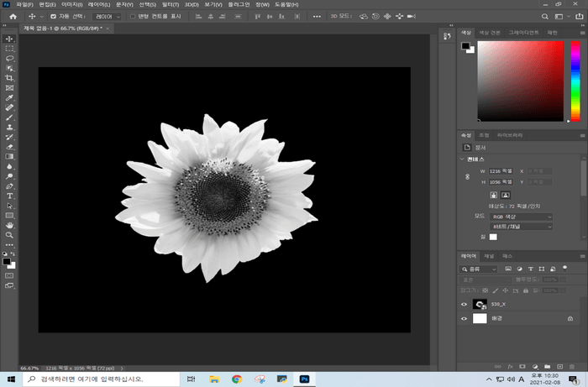Click the Home icon in options bar
This screenshot has width=588, height=387.
pyautogui.click(x=13, y=16)
